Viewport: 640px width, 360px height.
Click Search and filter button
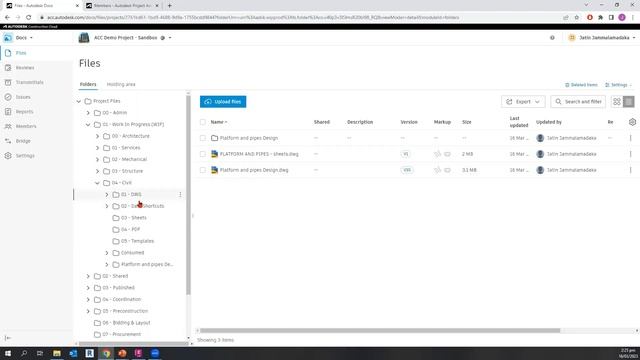578,102
